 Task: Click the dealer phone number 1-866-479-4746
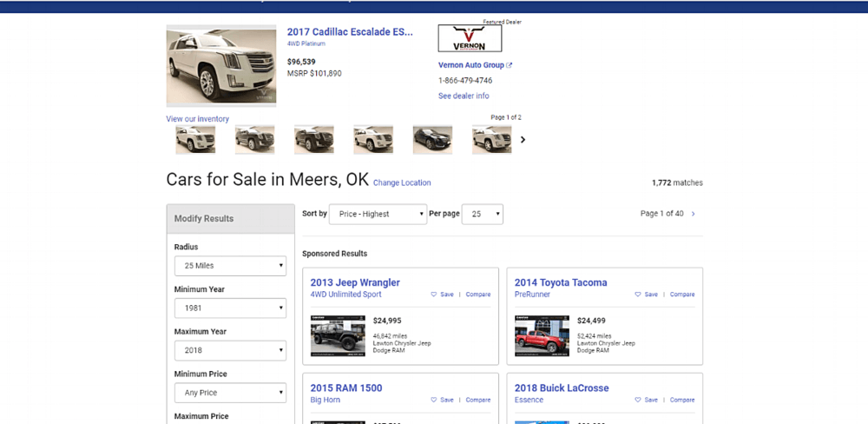465,80
